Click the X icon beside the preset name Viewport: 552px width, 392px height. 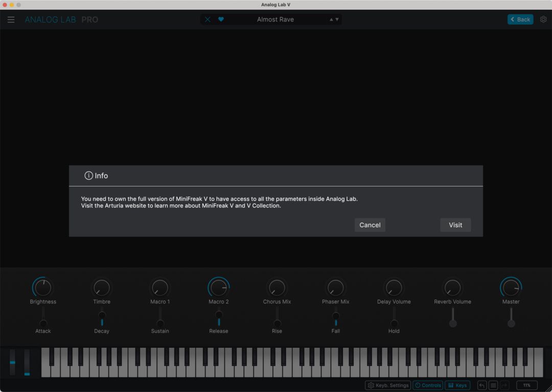point(208,19)
